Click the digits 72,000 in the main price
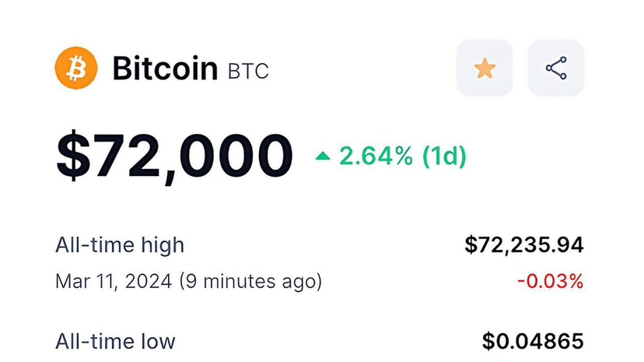 pos(191,156)
